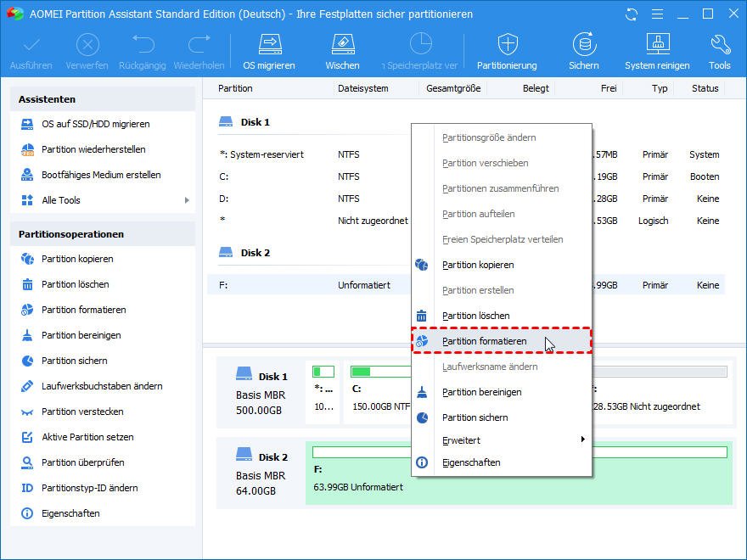Click Partition verschieben in context menu
Screen dimensions: 747x560
click(502, 163)
